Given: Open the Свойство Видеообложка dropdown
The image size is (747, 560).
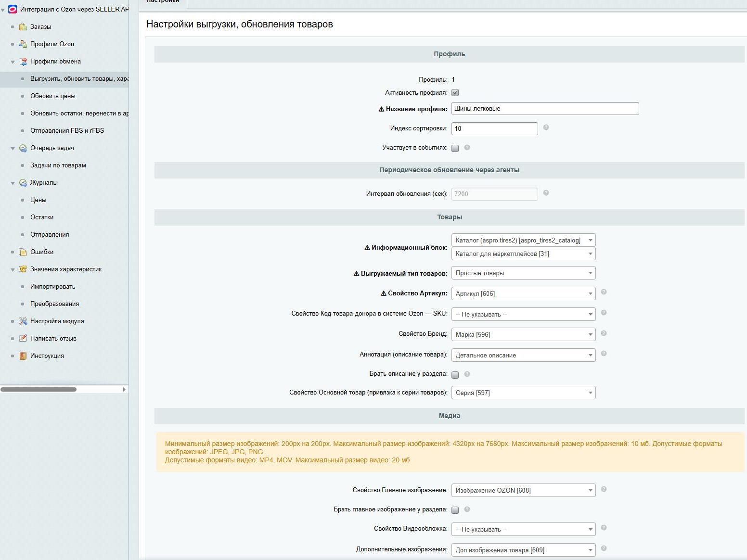Looking at the screenshot, I should [523, 529].
